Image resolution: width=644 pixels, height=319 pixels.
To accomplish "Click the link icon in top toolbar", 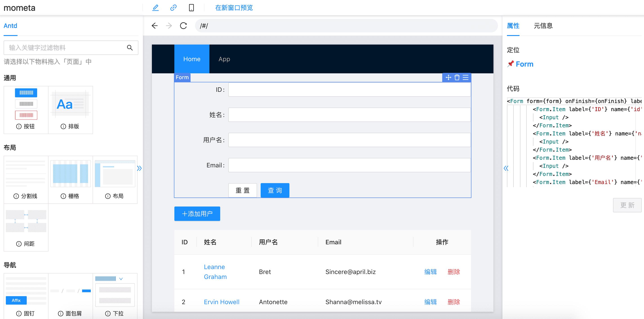I will point(173,7).
